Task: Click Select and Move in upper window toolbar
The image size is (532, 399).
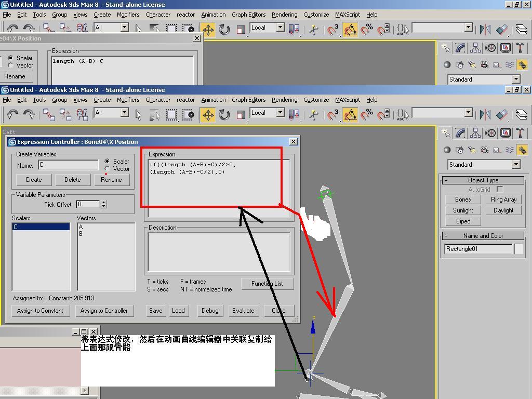Action: tap(208, 30)
